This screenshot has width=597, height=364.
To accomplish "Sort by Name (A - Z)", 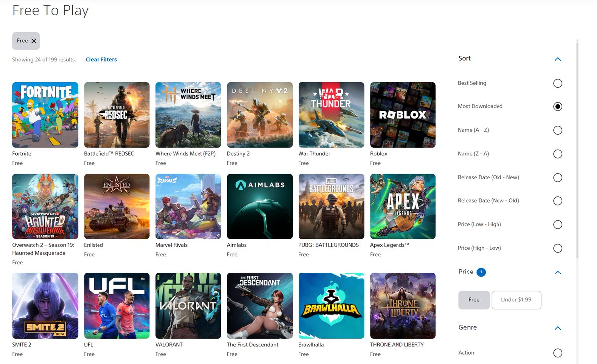I will pyautogui.click(x=558, y=130).
